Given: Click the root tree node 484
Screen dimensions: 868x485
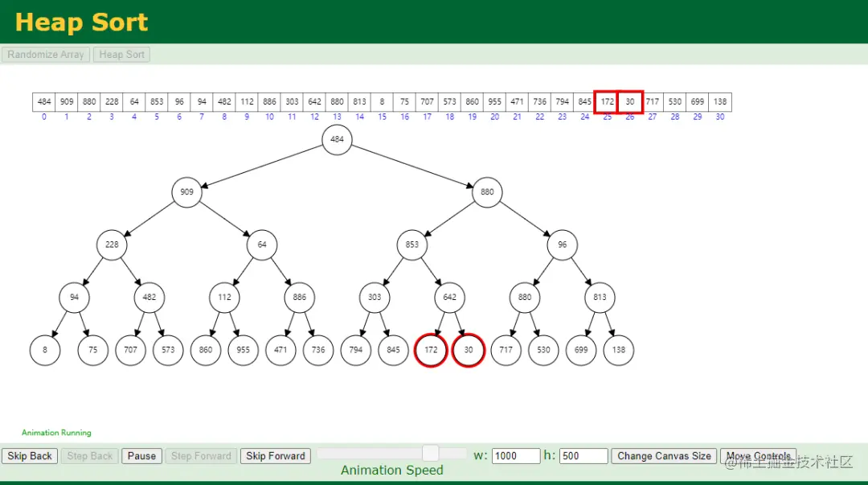Looking at the screenshot, I should tap(337, 139).
